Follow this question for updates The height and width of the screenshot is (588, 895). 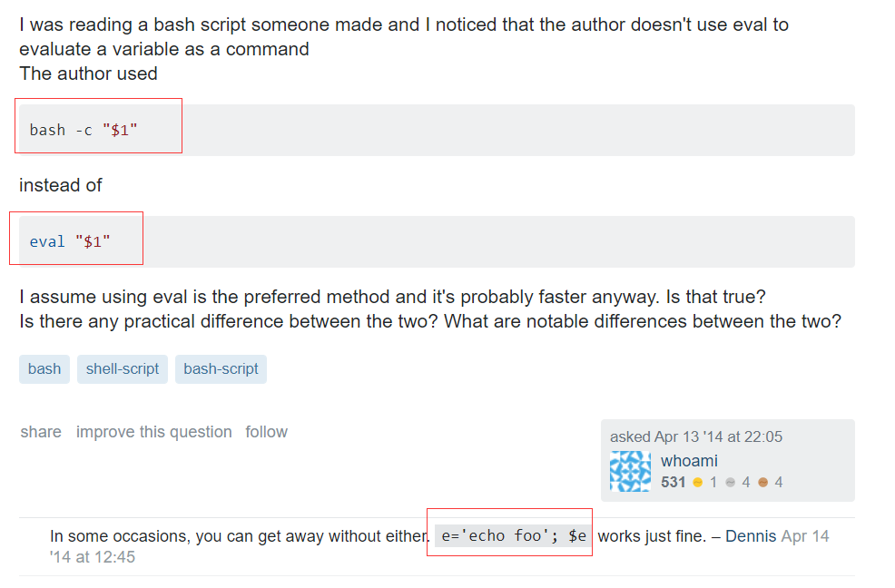[x=266, y=432]
